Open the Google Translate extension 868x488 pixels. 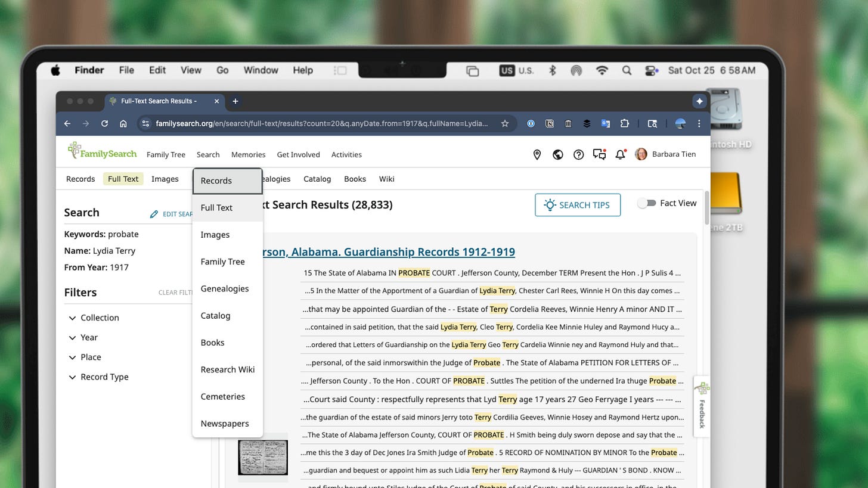pyautogui.click(x=605, y=123)
